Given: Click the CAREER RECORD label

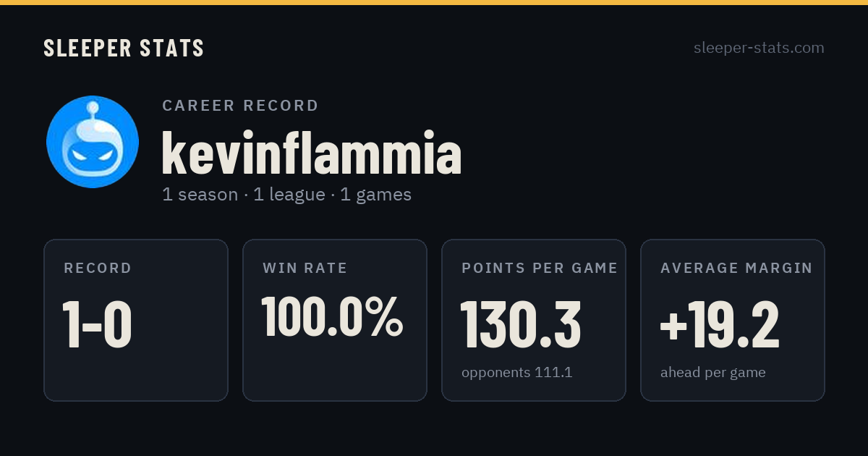Looking at the screenshot, I should 240,106.
